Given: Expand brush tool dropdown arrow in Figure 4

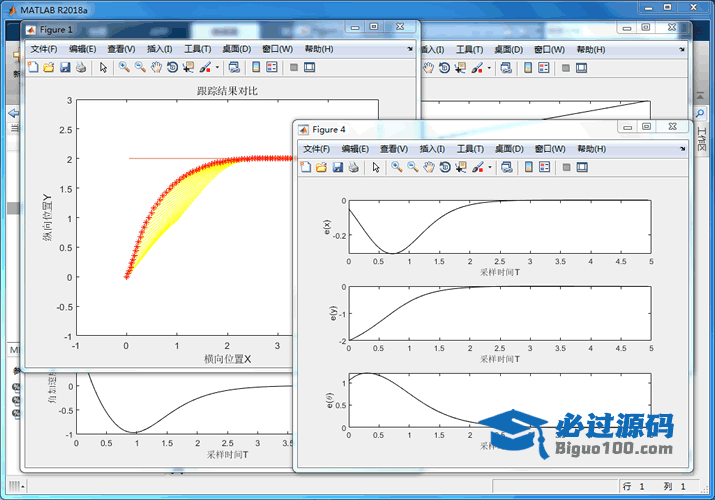Looking at the screenshot, I should point(489,167).
